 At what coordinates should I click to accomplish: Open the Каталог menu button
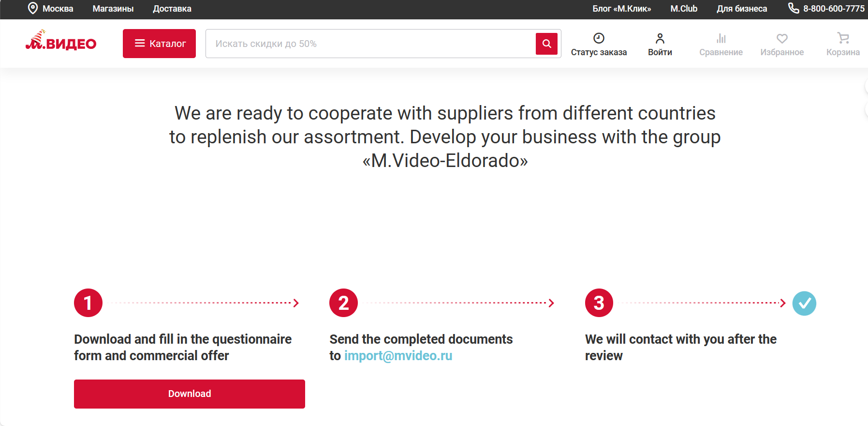pos(159,44)
